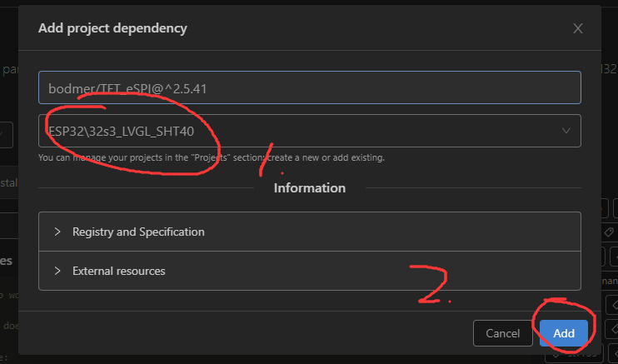Click the Information heading text

[310, 188]
